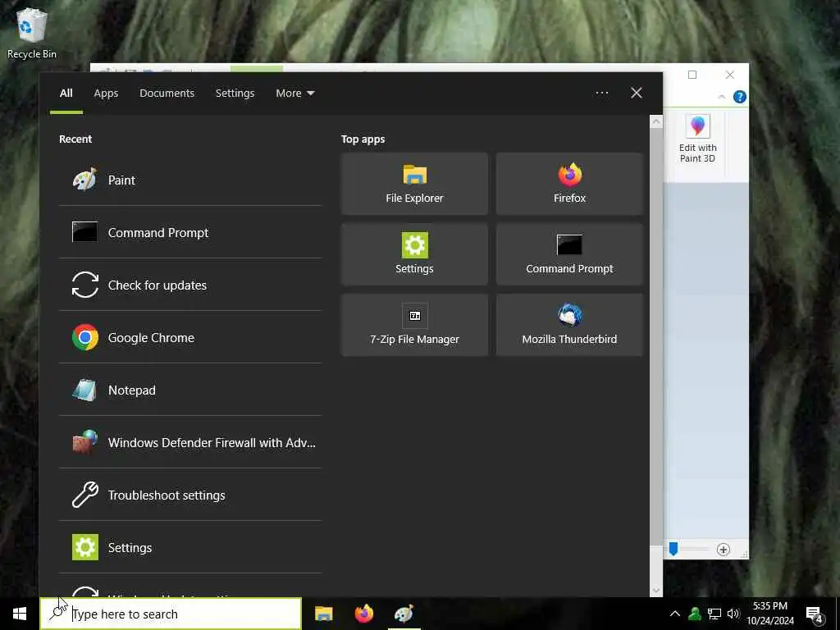The height and width of the screenshot is (630, 840).
Task: Switch to Paint on the taskbar
Action: click(404, 614)
